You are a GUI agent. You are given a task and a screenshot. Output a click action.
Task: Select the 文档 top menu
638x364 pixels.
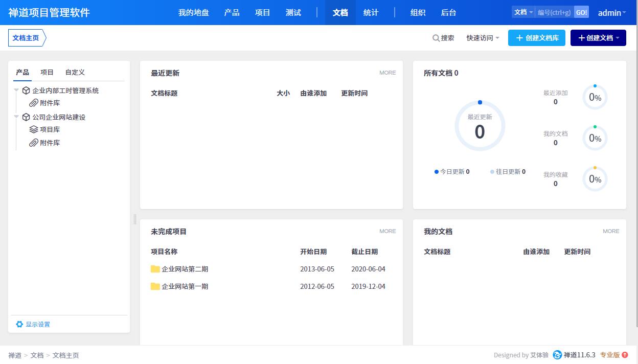(x=340, y=13)
